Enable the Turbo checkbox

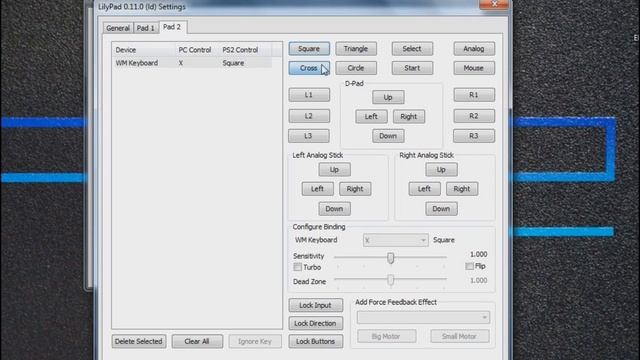click(298, 267)
